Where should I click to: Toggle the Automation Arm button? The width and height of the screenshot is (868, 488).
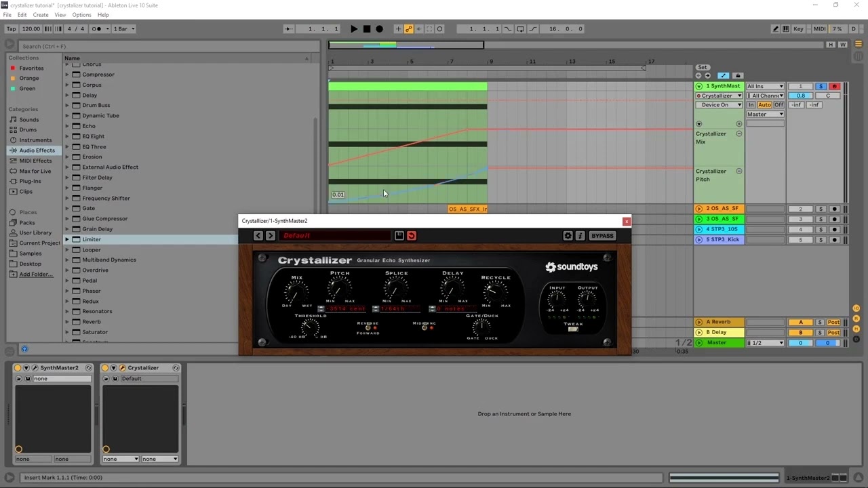(x=408, y=28)
